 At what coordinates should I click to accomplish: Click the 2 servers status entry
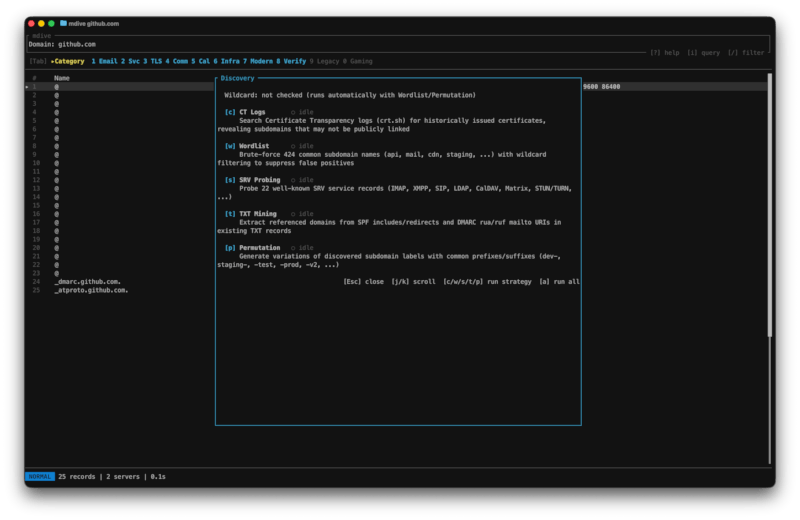(122, 477)
